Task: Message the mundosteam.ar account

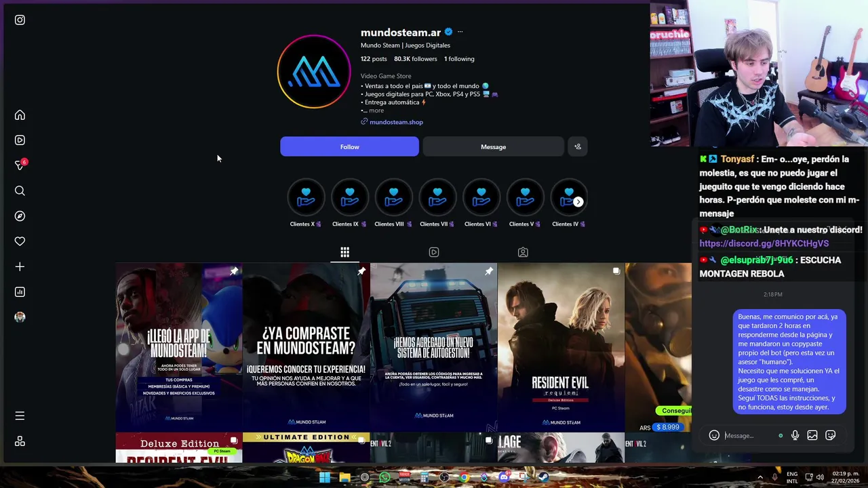Action: 493,146
